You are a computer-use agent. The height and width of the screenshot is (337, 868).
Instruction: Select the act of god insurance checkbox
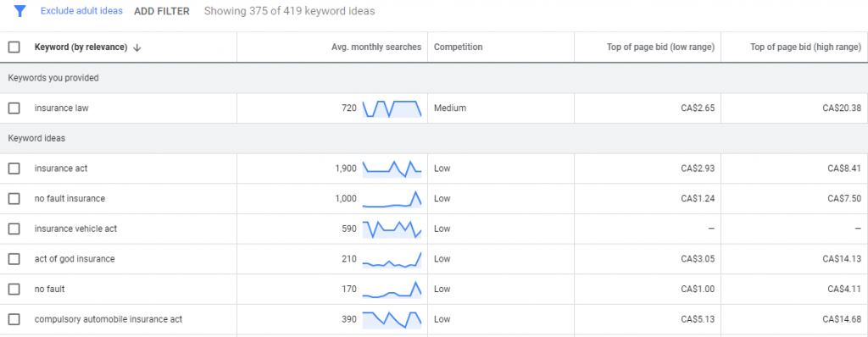pyautogui.click(x=14, y=258)
